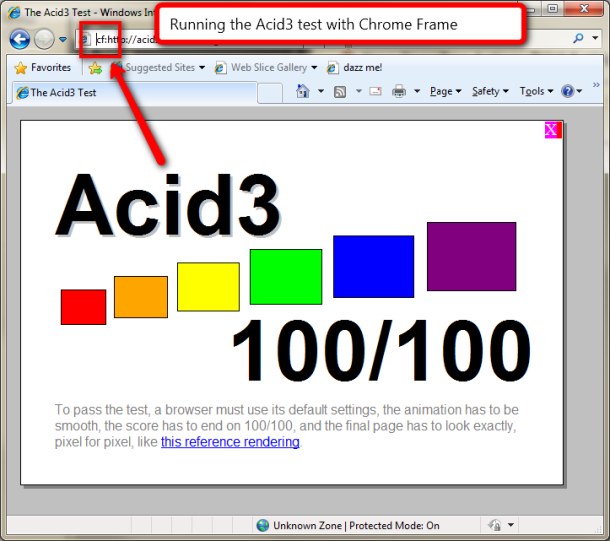Viewport: 610px width, 541px height.
Task: Open the Safety dropdown menu
Action: (490, 92)
